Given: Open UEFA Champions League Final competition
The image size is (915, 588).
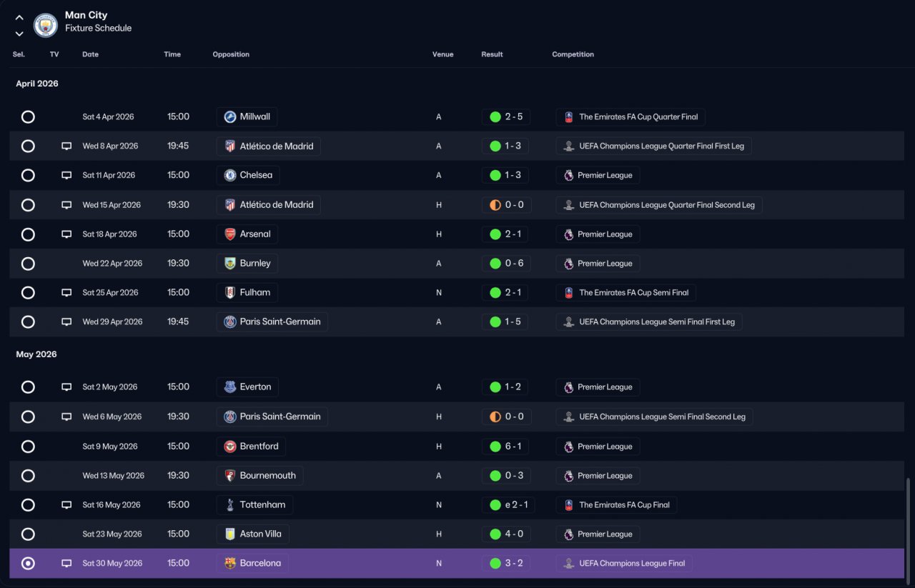Looking at the screenshot, I should tap(624, 563).
